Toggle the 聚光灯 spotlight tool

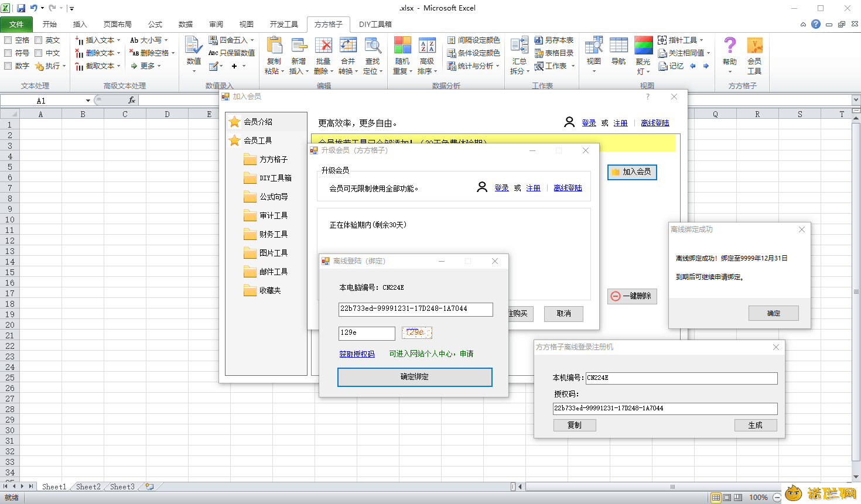(643, 56)
